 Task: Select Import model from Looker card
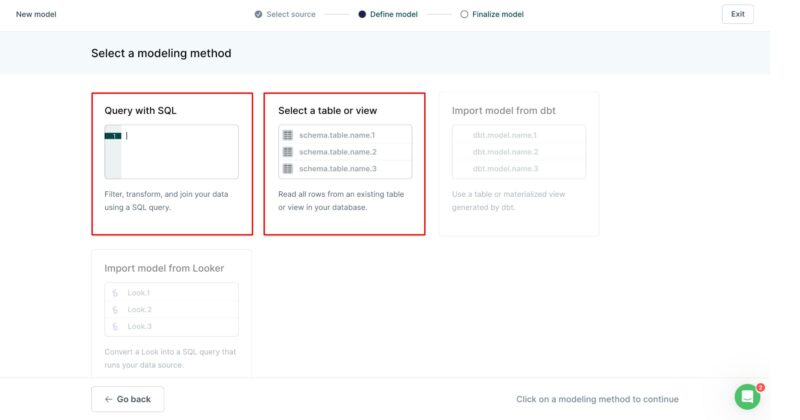pos(171,311)
